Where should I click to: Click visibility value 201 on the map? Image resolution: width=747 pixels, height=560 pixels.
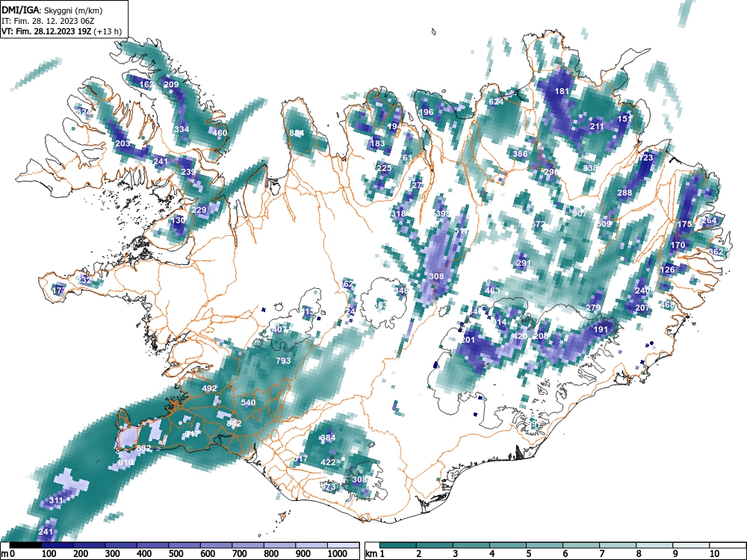click(x=468, y=340)
